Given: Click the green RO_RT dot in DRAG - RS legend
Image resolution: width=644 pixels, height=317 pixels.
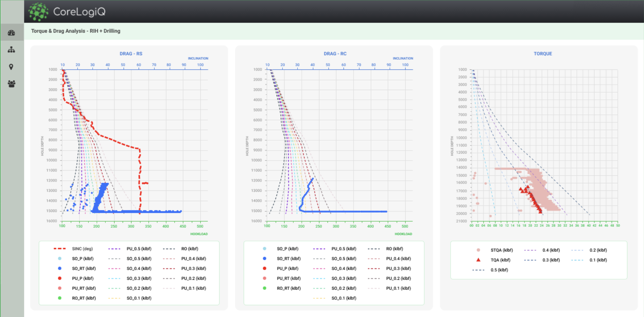Looking at the screenshot, I should (x=60, y=298).
